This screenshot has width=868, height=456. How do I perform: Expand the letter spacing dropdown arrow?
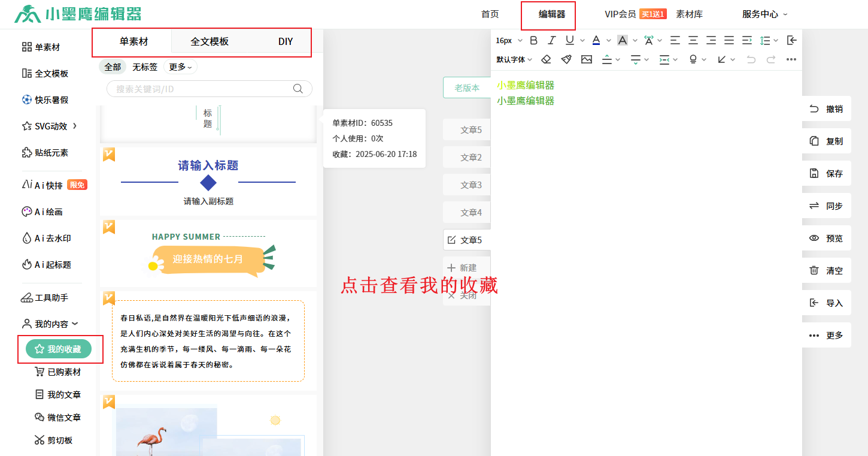click(x=660, y=41)
